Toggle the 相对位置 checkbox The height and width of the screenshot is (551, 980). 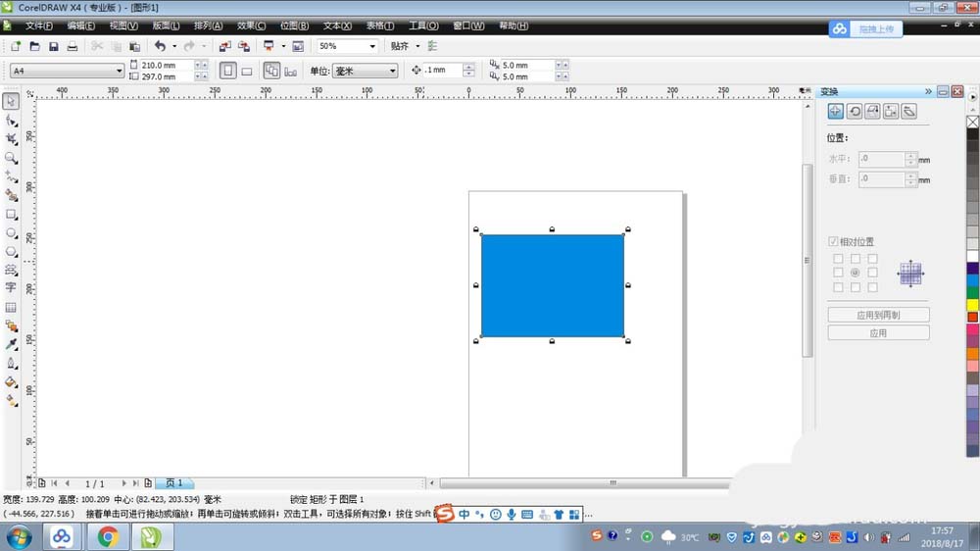click(x=834, y=241)
